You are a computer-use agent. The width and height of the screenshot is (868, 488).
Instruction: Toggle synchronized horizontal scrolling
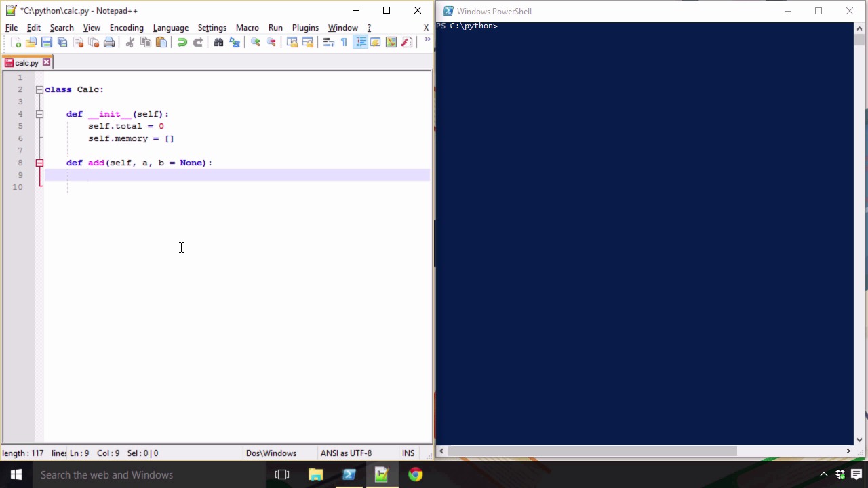[308, 42]
